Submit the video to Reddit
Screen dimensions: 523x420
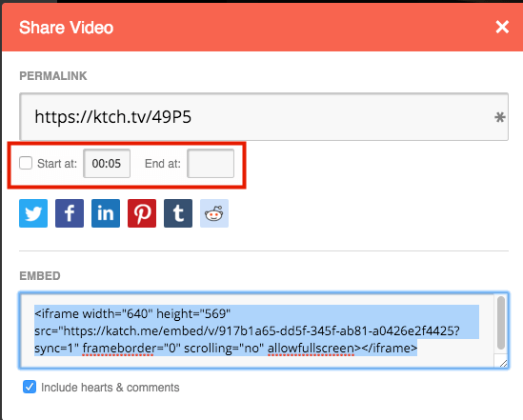(214, 213)
